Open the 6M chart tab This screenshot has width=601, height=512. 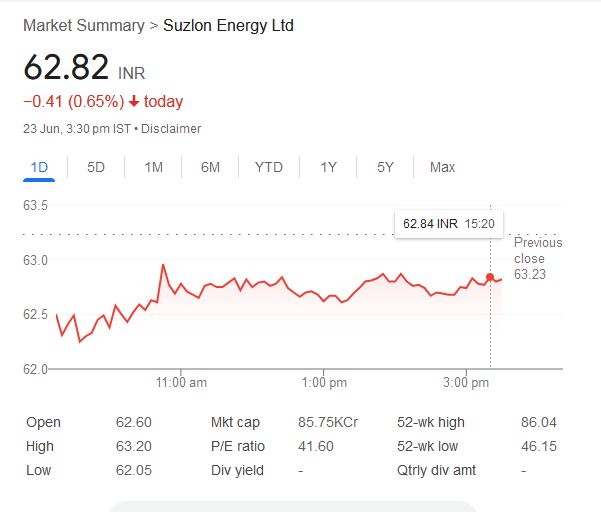pos(210,167)
